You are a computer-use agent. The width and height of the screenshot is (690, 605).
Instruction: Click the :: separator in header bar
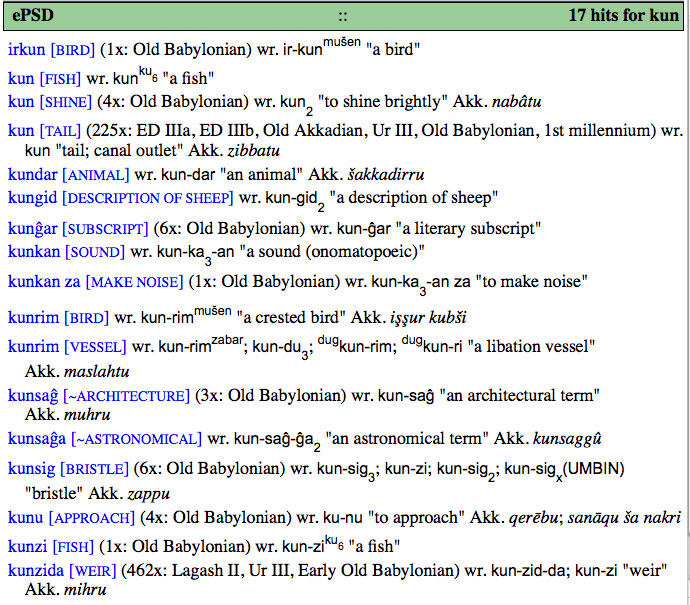(343, 16)
